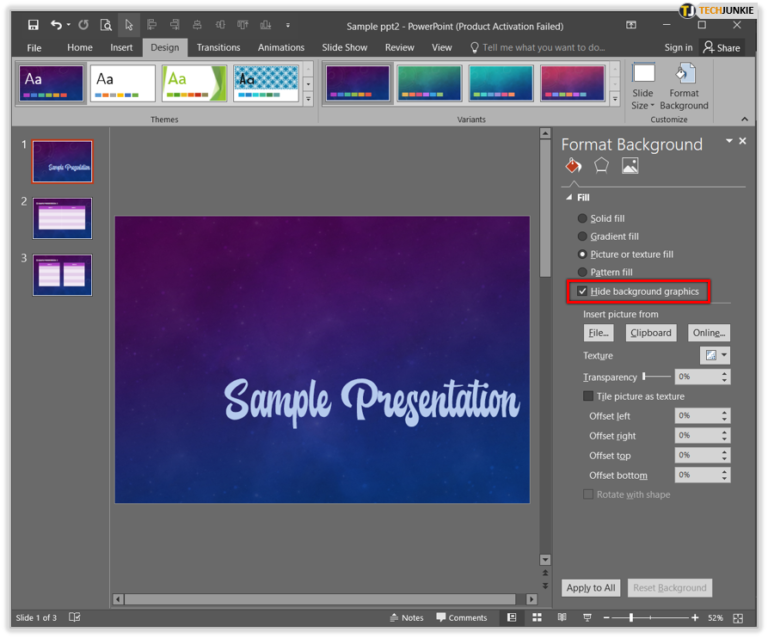This screenshot has height=638, width=768.
Task: Open the Slide Size menu
Action: pyautogui.click(x=643, y=86)
